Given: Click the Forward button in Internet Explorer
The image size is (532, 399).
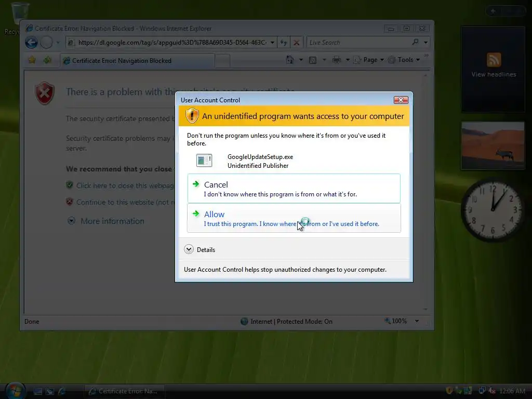Looking at the screenshot, I should pyautogui.click(x=46, y=43).
